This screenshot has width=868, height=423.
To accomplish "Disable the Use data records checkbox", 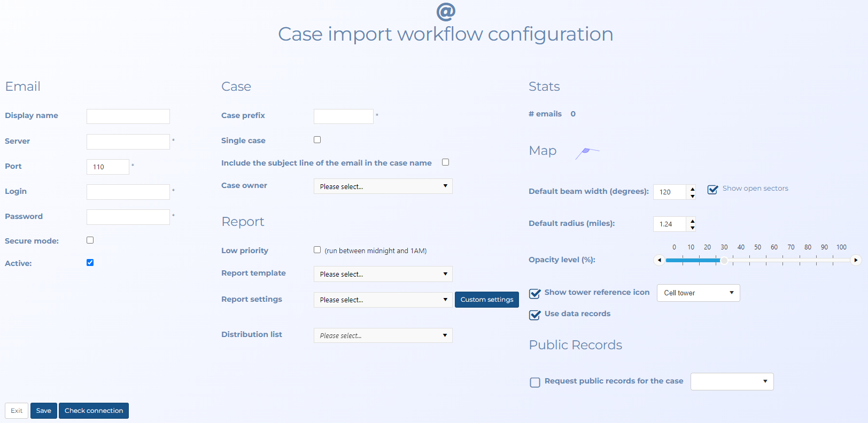I will tap(534, 315).
